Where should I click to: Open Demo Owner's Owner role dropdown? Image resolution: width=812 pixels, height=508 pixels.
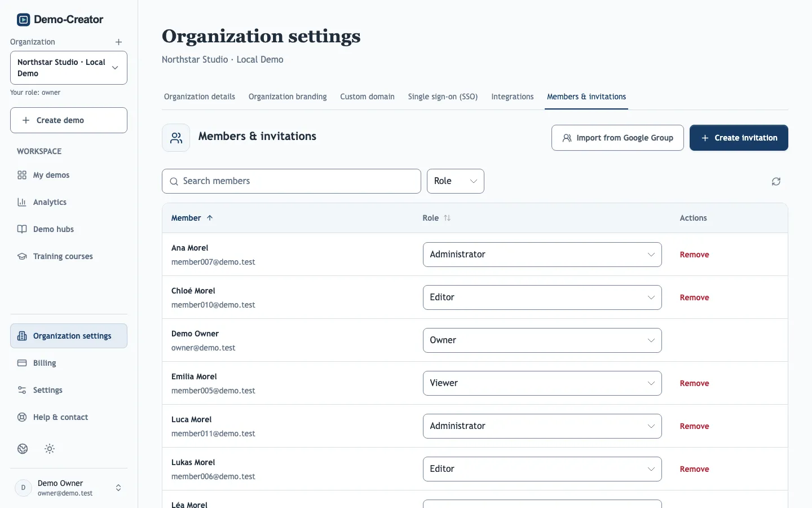(542, 340)
